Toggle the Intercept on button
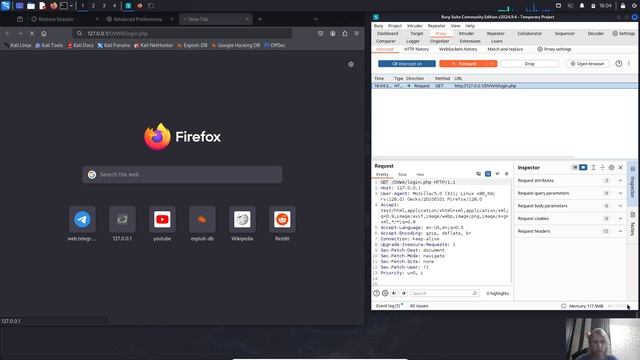This screenshot has width=640, height=360. [x=407, y=64]
